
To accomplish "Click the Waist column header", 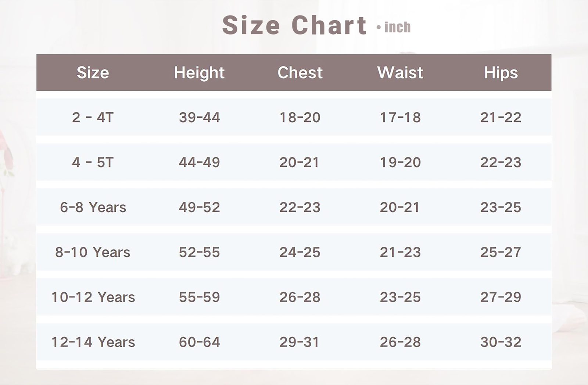I will [x=400, y=72].
